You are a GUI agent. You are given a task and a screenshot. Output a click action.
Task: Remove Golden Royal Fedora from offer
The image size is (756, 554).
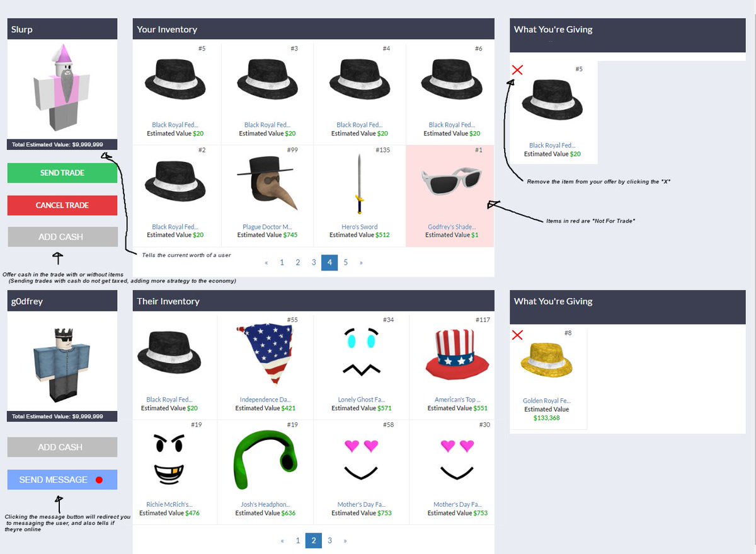pyautogui.click(x=517, y=335)
